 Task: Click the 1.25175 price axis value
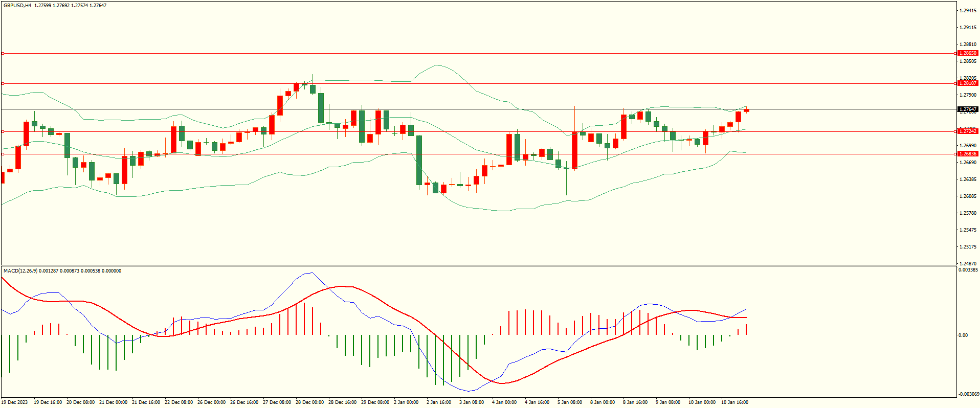coord(968,247)
